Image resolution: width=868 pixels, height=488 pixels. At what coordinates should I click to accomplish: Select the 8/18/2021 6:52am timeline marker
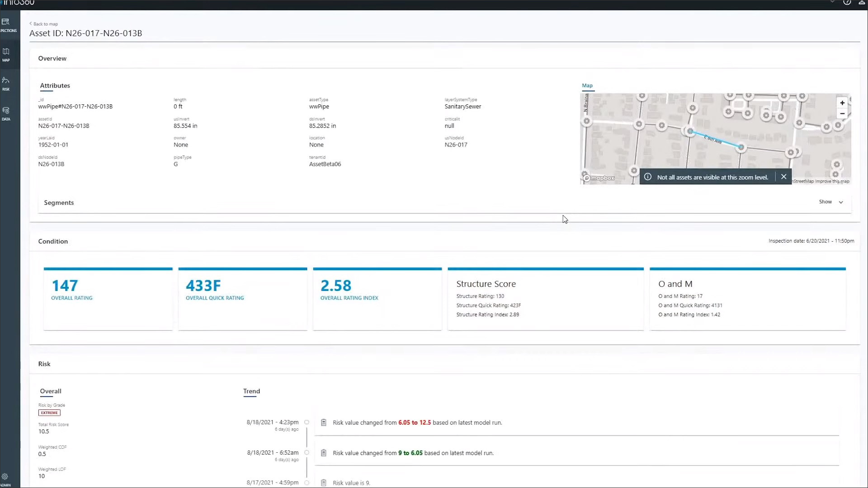point(307,452)
